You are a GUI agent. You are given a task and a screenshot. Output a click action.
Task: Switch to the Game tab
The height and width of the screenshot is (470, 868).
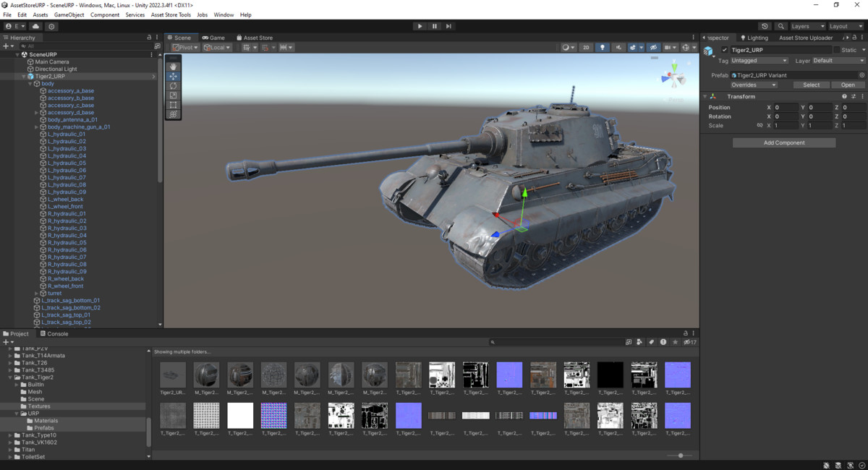coord(213,38)
